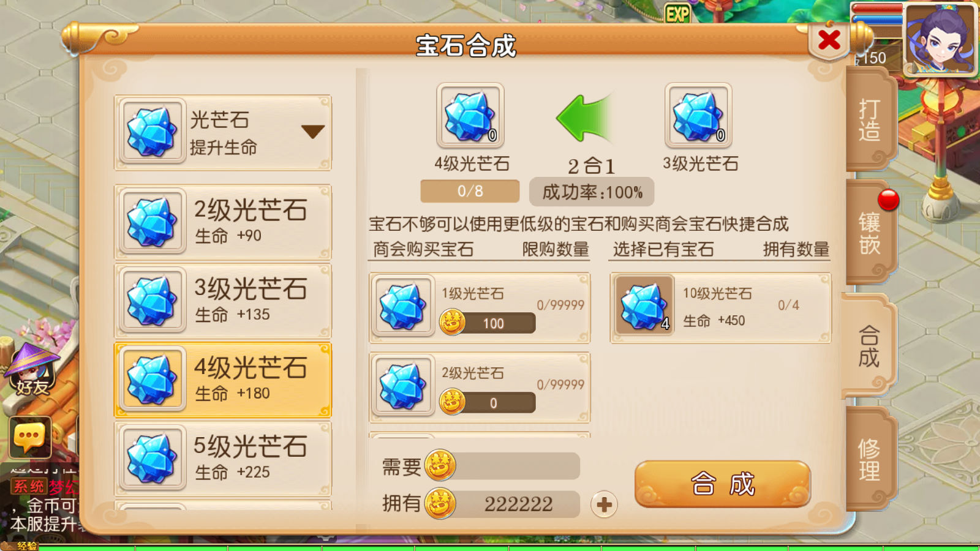The height and width of the screenshot is (551, 980).
Task: Click the EXP icon at top
Action: (x=677, y=13)
